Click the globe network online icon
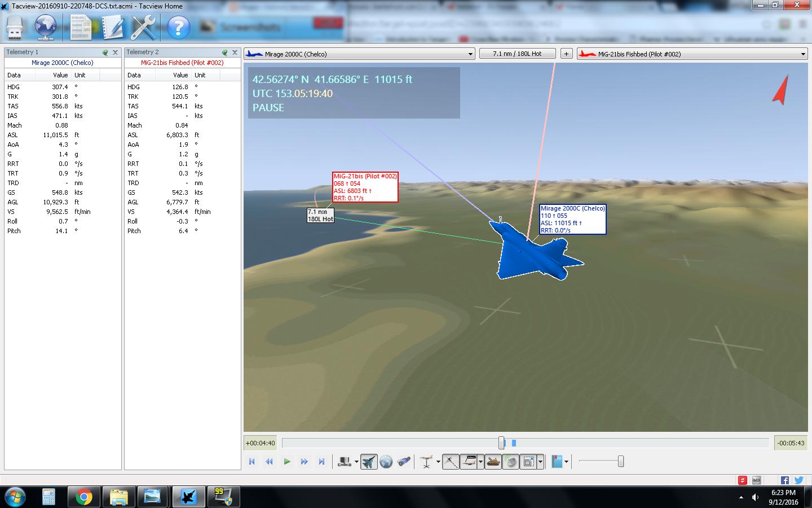The width and height of the screenshot is (812, 508). 45,27
